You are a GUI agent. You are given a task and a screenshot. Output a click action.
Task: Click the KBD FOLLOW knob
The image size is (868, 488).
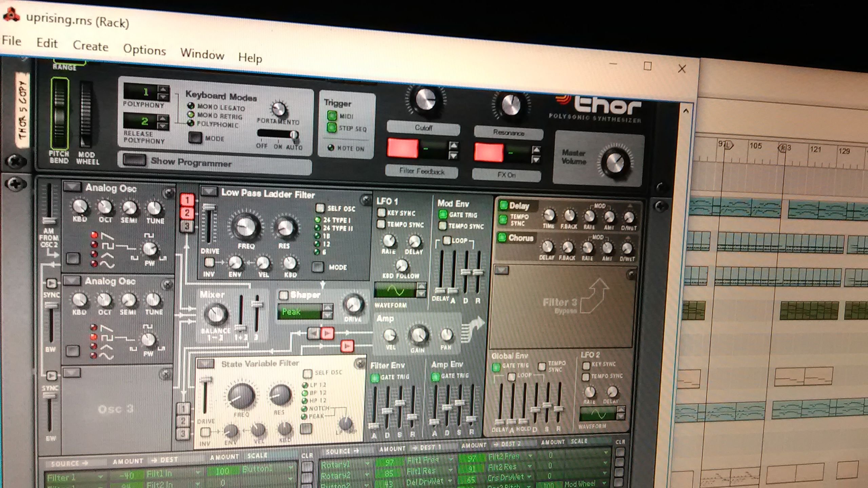[401, 265]
